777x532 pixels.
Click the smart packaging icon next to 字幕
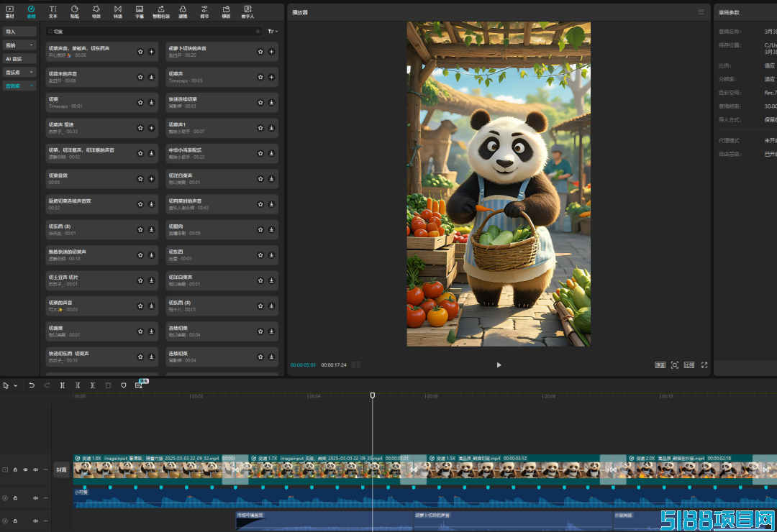[x=161, y=12]
